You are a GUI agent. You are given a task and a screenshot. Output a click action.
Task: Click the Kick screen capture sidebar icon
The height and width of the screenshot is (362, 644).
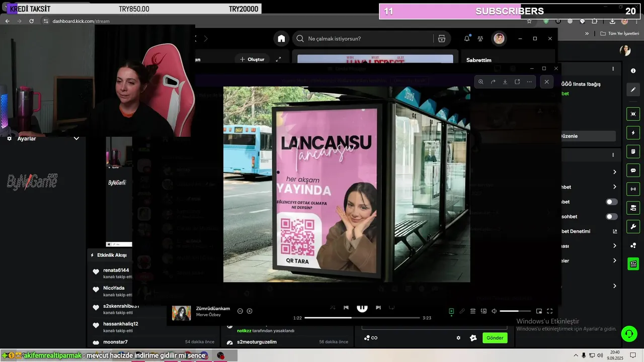pyautogui.click(x=633, y=114)
